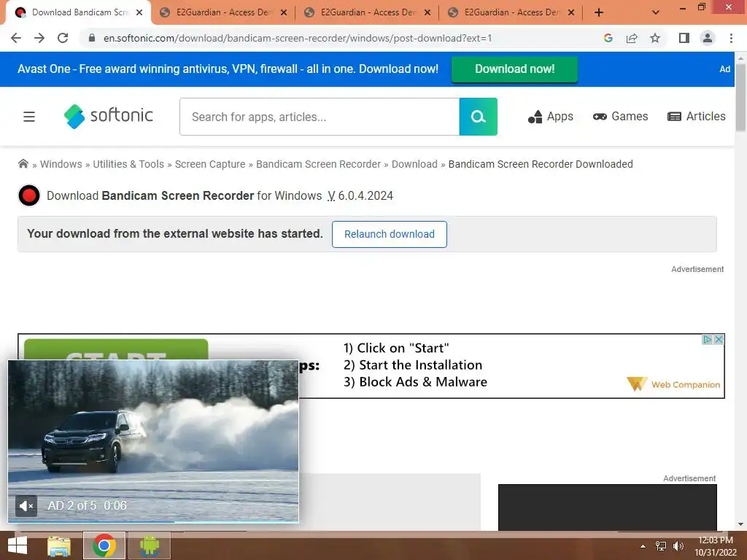Expand the tab search dropdown
The height and width of the screenshot is (560, 747).
click(x=656, y=12)
